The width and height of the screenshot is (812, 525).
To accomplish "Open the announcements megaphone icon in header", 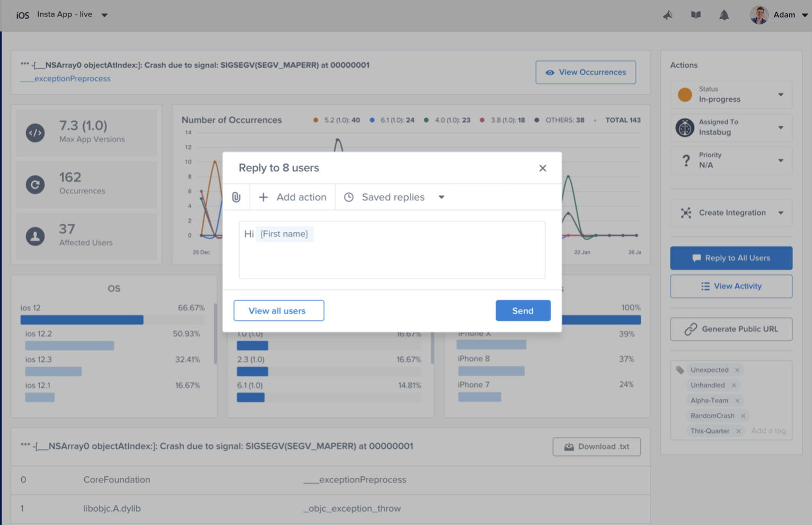I will coord(668,15).
